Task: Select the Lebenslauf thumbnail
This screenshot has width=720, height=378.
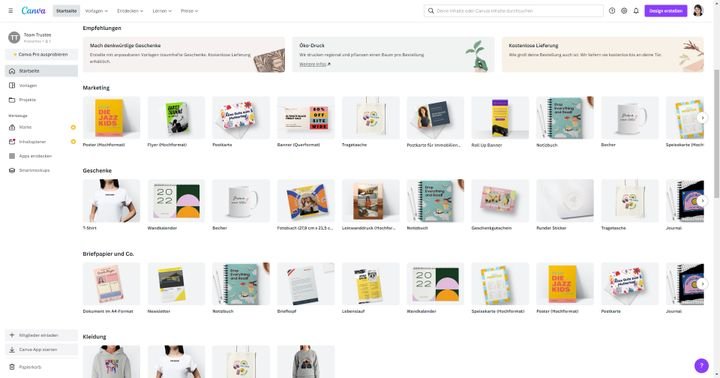Action: tap(371, 284)
